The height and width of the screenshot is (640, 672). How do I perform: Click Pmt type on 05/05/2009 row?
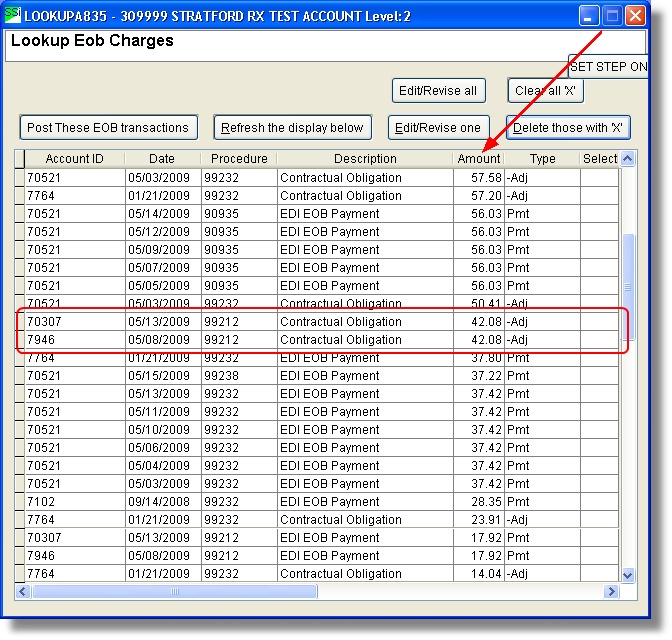pyautogui.click(x=518, y=285)
